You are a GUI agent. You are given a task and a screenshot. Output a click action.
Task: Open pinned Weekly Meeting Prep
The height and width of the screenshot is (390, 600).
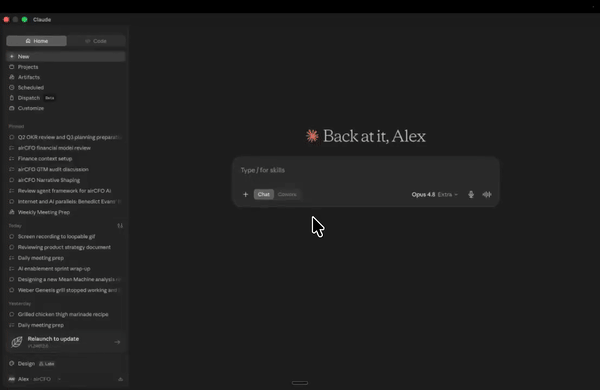(x=66, y=212)
